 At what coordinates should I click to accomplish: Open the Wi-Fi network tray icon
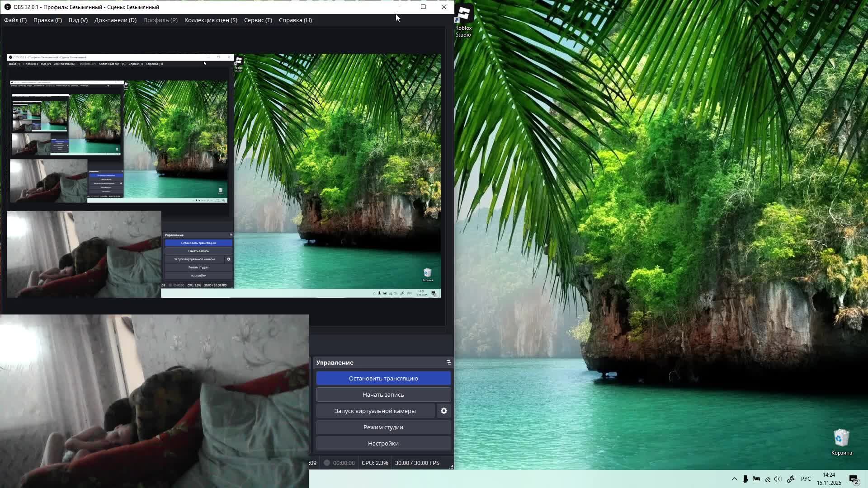tap(767, 479)
